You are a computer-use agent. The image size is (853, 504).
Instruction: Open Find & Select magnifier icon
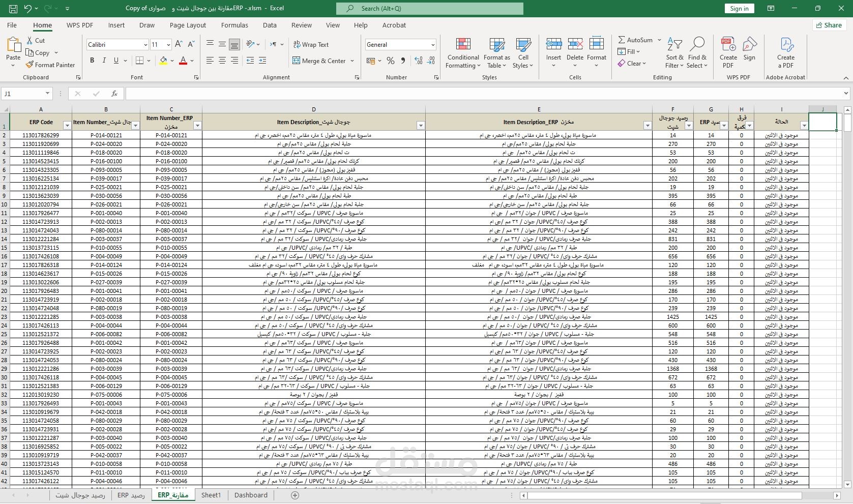[697, 45]
